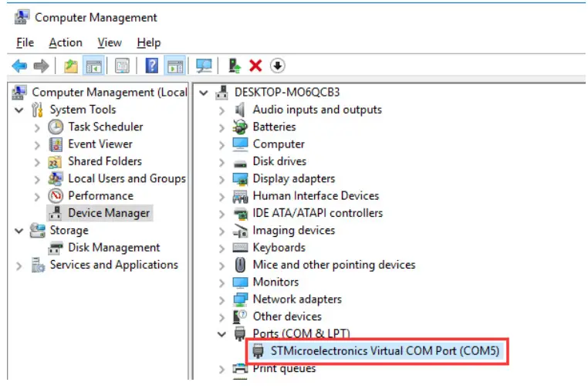Viewport: 588px width, 389px height.
Task: Select Event Viewer in the tree
Action: [x=100, y=144]
